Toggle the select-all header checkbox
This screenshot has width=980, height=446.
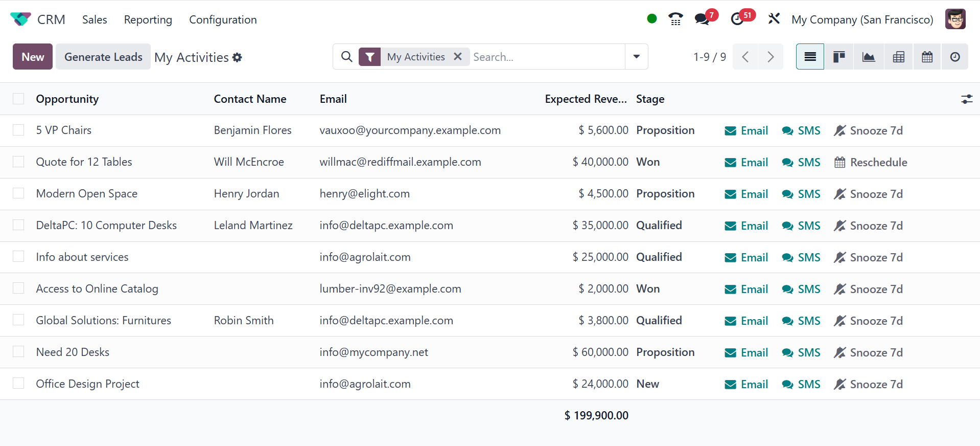[x=18, y=99]
